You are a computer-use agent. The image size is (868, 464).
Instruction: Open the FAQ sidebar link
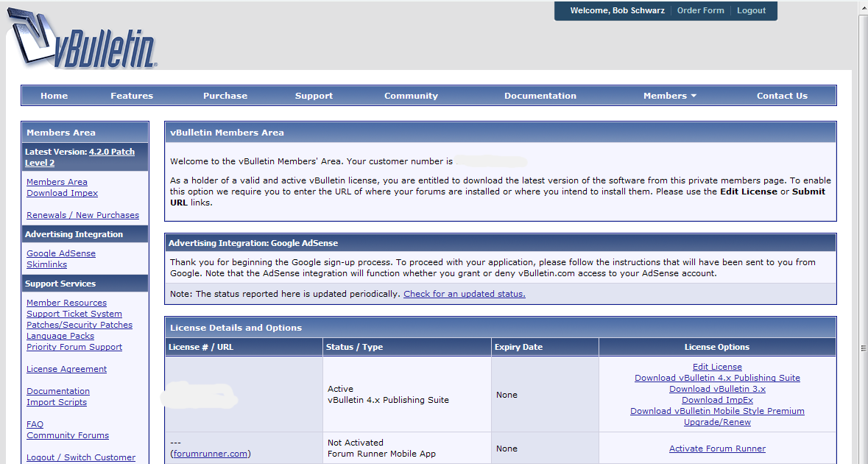pos(35,424)
